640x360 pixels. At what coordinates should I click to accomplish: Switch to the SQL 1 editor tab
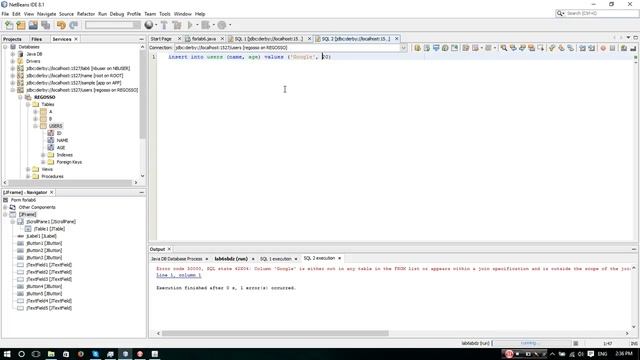click(268, 39)
